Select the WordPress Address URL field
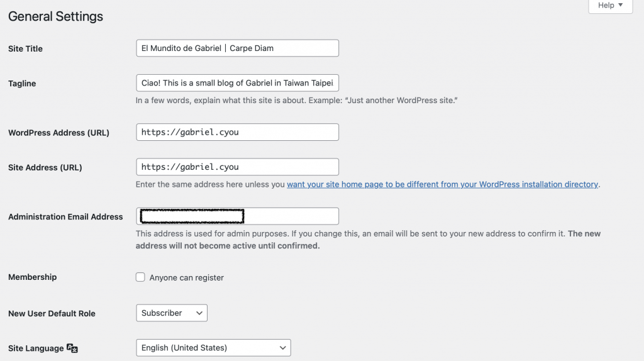 click(237, 132)
